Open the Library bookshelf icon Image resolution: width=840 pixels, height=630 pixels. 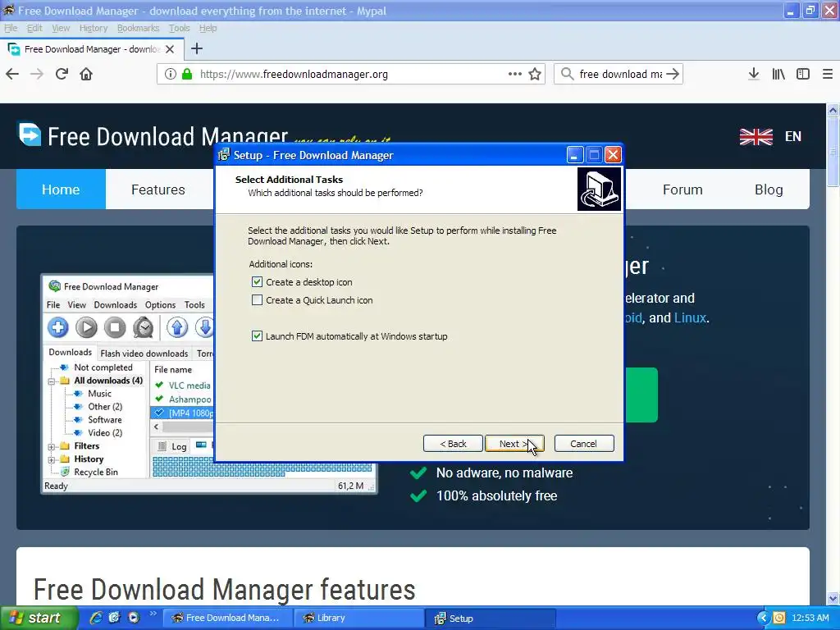[778, 74]
